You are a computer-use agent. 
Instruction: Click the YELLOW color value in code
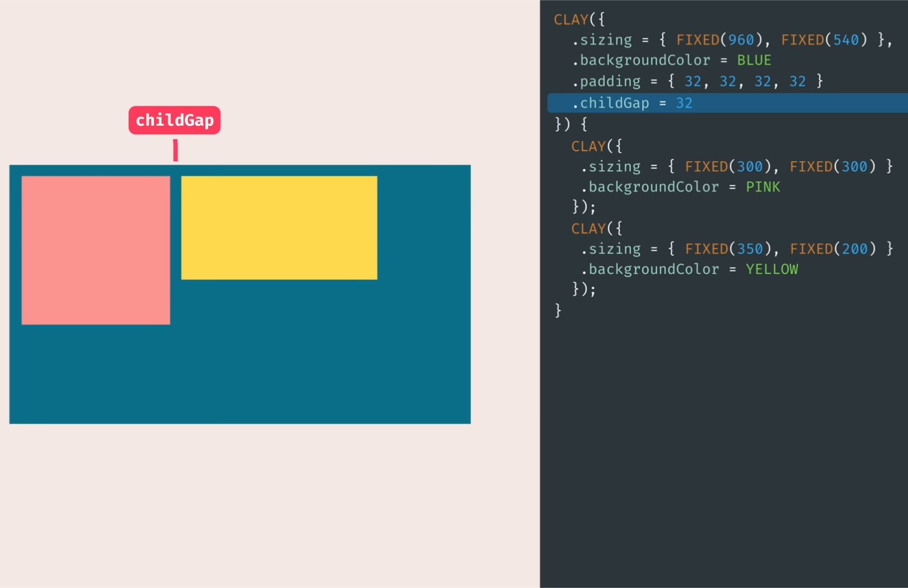[771, 269]
